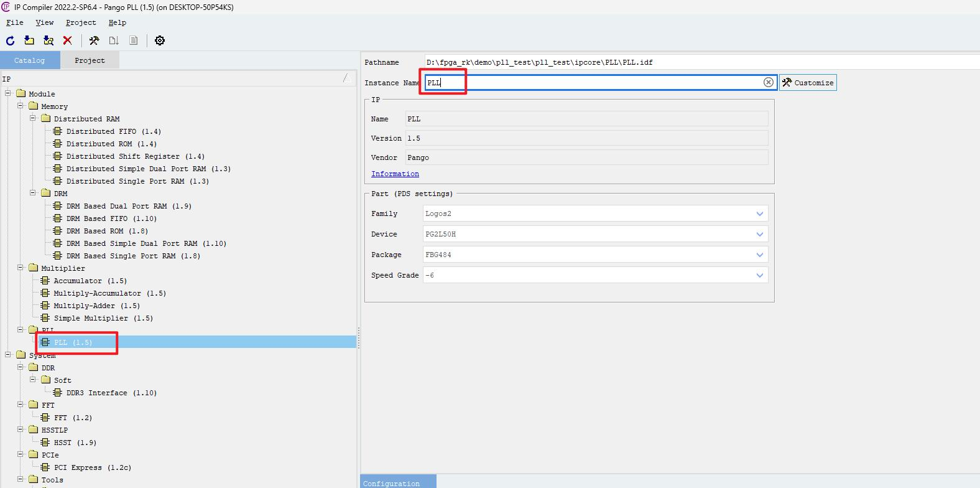
Task: Click the red X delete icon
Action: 67,40
